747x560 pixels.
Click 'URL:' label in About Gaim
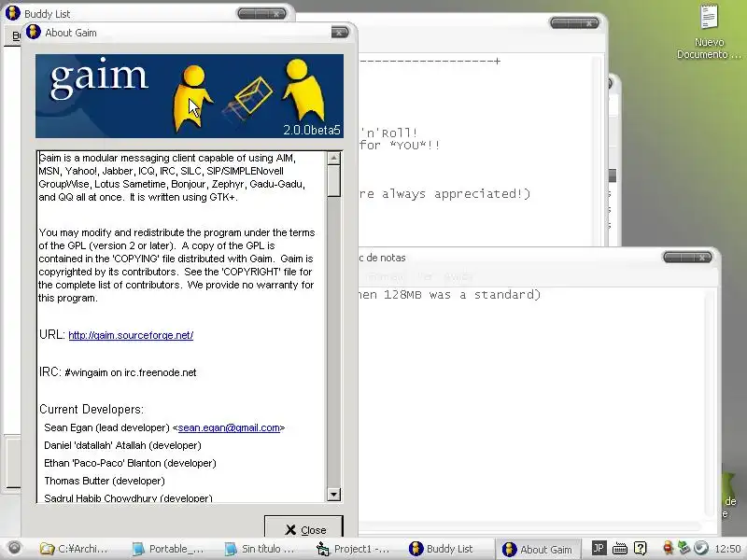52,335
